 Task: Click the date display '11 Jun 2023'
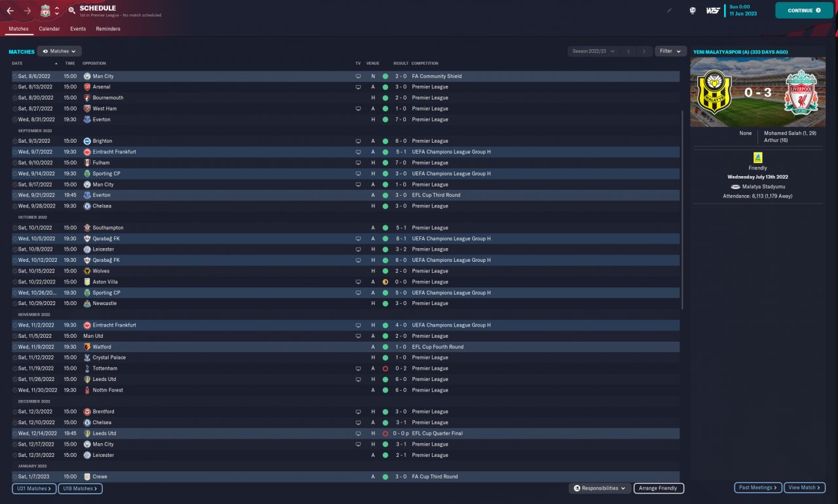pos(743,14)
